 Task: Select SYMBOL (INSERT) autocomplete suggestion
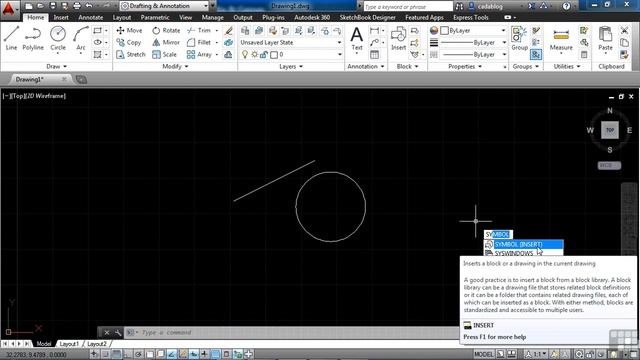pyautogui.click(x=524, y=244)
